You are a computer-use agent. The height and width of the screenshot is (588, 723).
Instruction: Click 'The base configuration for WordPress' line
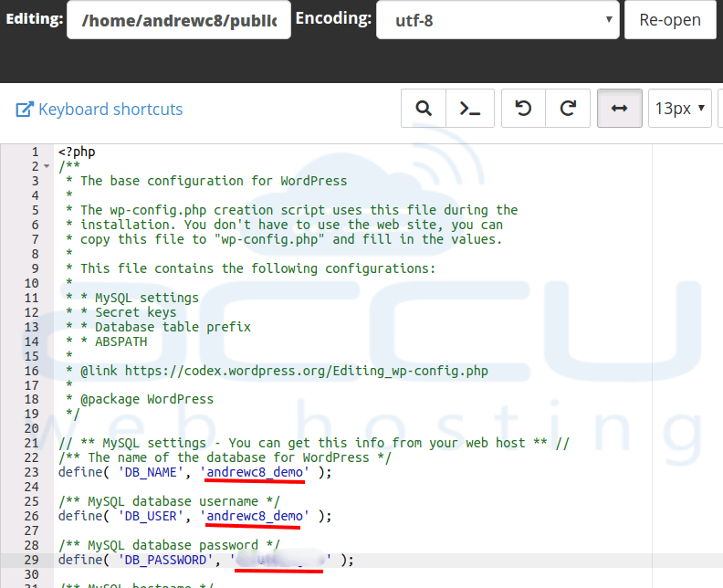click(x=214, y=181)
